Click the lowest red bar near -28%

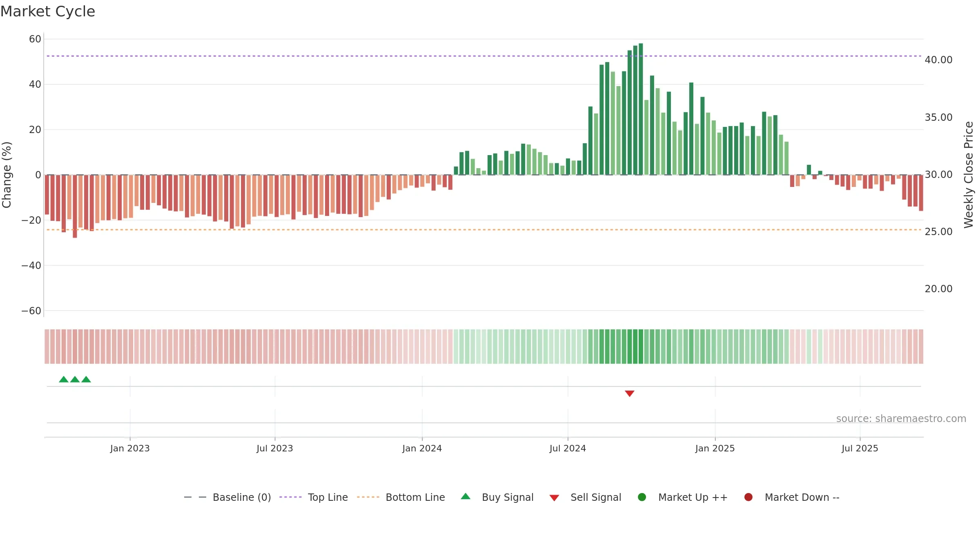(x=75, y=206)
